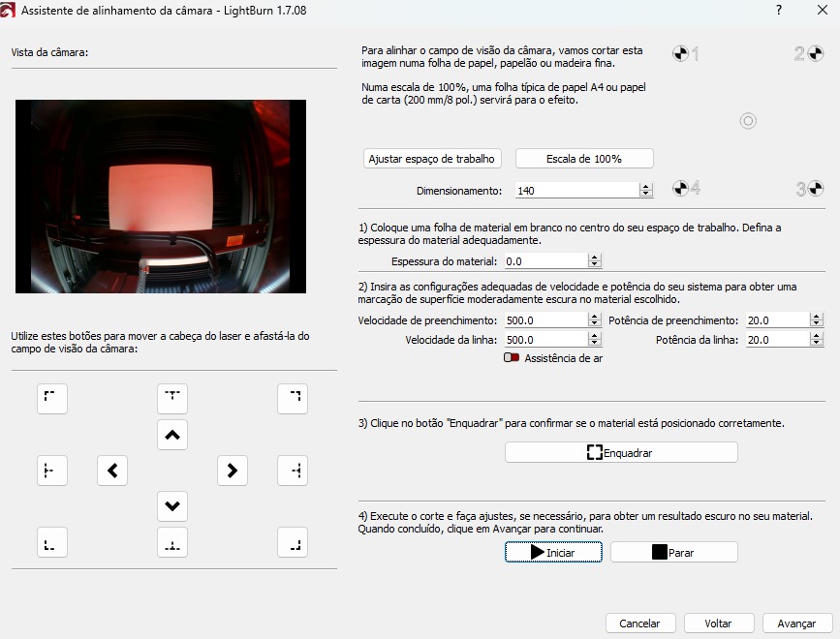This screenshot has height=639, width=840.
Task: Increase Potência de preenchimento with up arrow
Action: tap(817, 317)
